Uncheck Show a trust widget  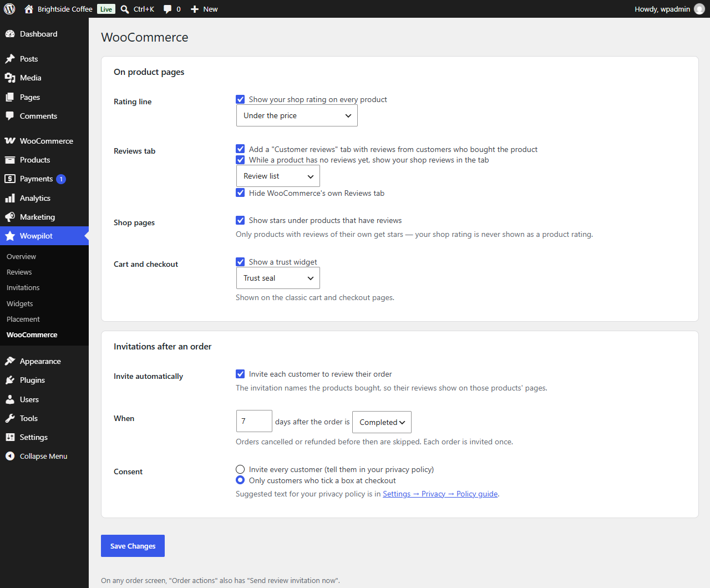[240, 262]
